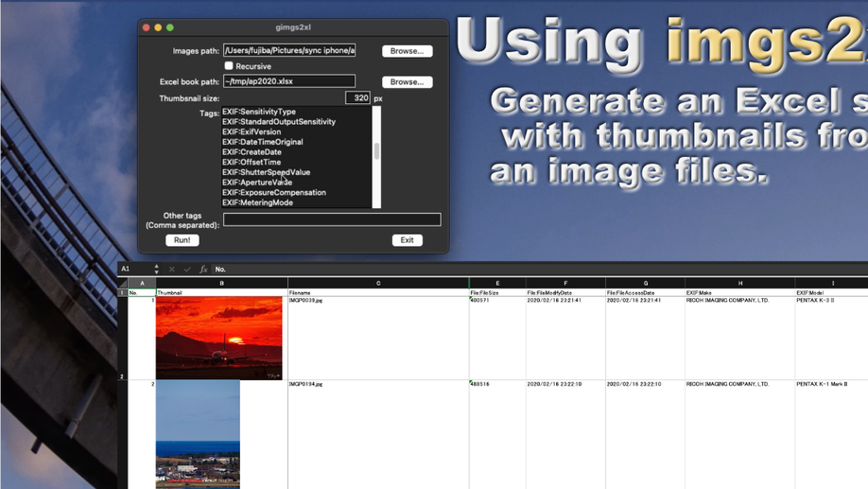Viewport: 868px width, 489px height.
Task: Click the EXIF:Make header cell
Action: coord(740,292)
